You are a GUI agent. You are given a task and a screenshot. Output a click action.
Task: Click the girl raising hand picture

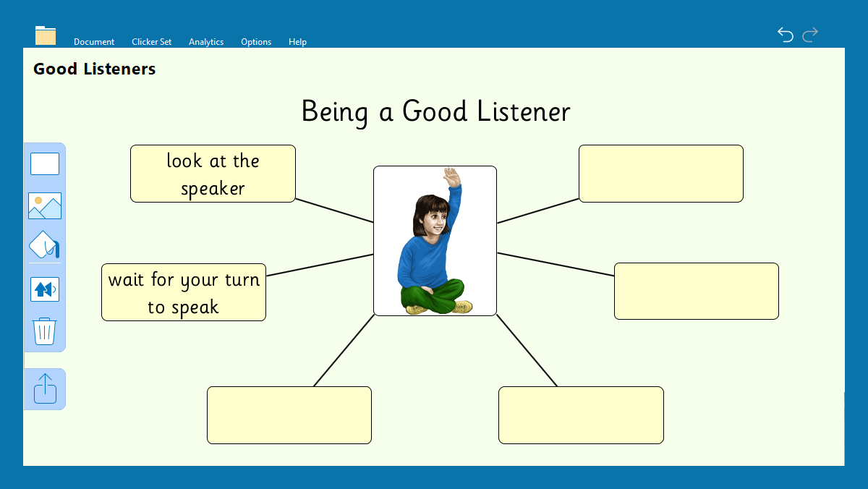435,241
